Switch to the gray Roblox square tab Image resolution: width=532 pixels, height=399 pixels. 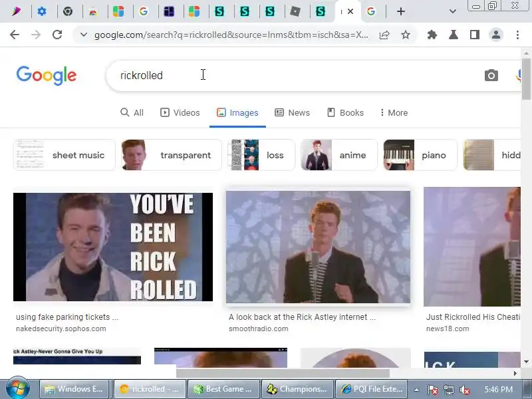(x=295, y=11)
